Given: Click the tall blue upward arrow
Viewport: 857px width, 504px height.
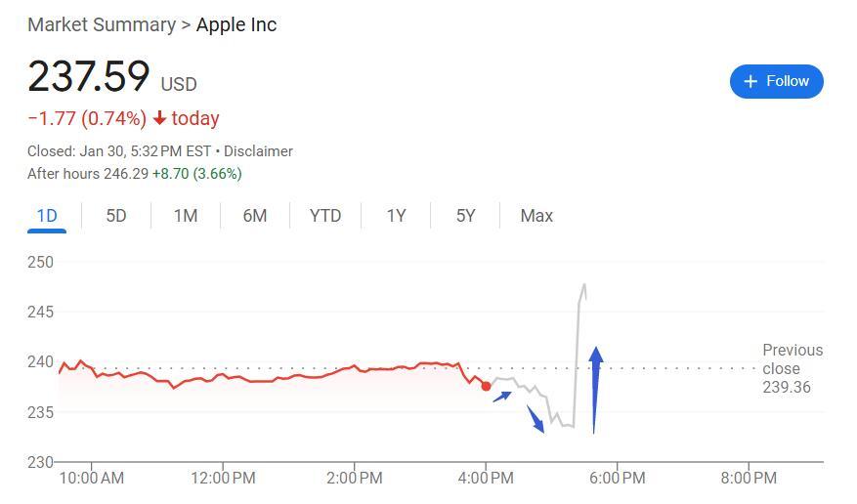Looking at the screenshot, I should 595,389.
